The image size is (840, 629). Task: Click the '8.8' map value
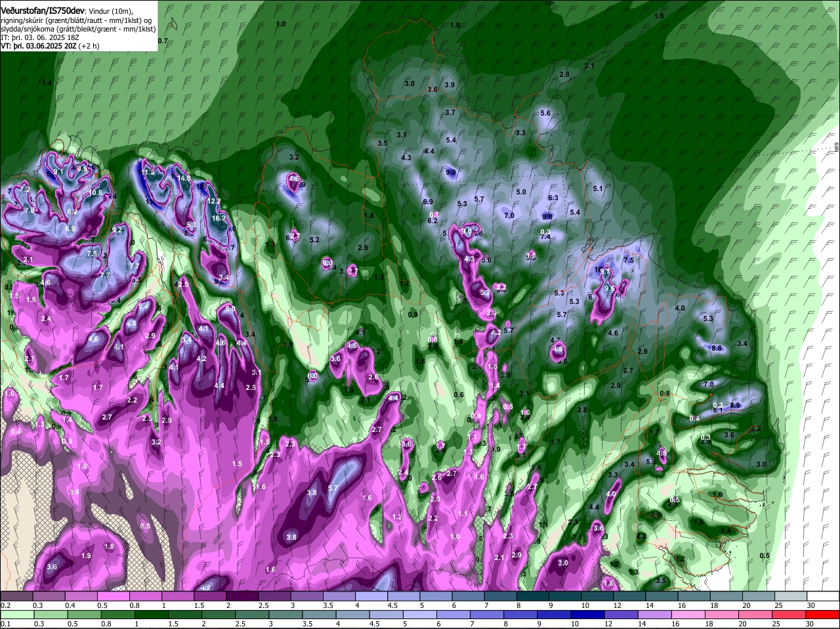(717, 348)
